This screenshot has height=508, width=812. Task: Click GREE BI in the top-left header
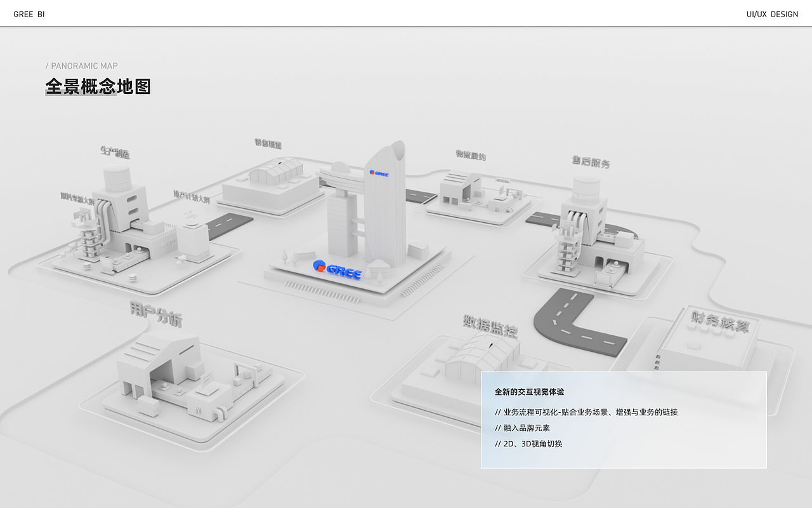coord(29,13)
